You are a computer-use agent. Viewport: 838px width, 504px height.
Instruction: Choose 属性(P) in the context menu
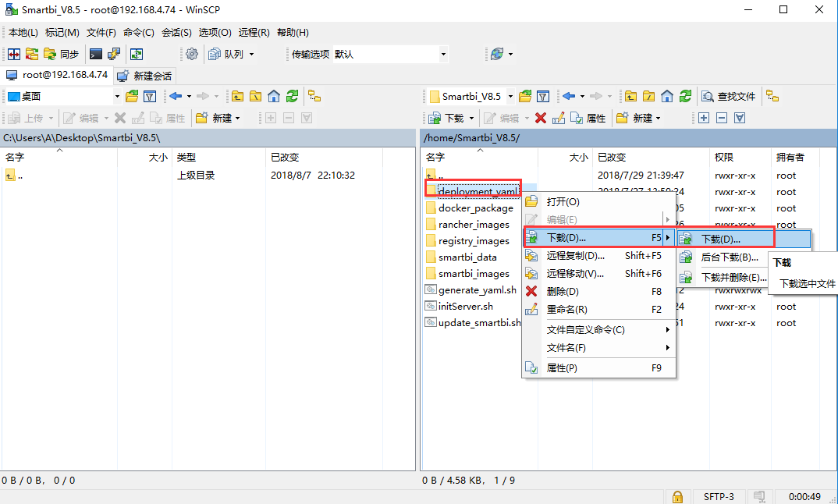598,368
